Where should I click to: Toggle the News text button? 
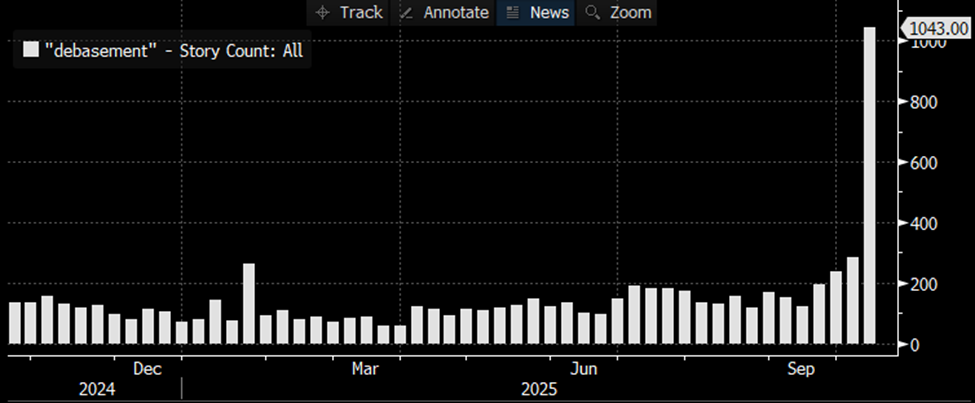pos(549,13)
